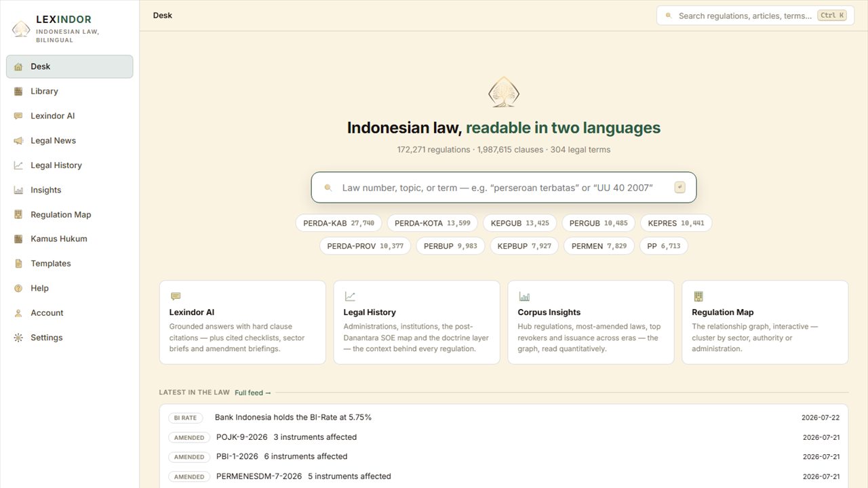
Task: Click the Templates document icon
Action: (18, 264)
